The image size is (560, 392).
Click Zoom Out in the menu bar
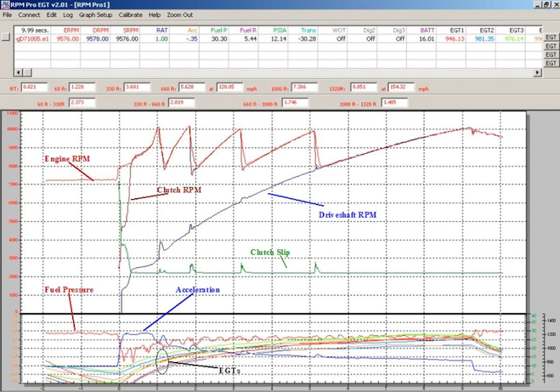click(180, 15)
